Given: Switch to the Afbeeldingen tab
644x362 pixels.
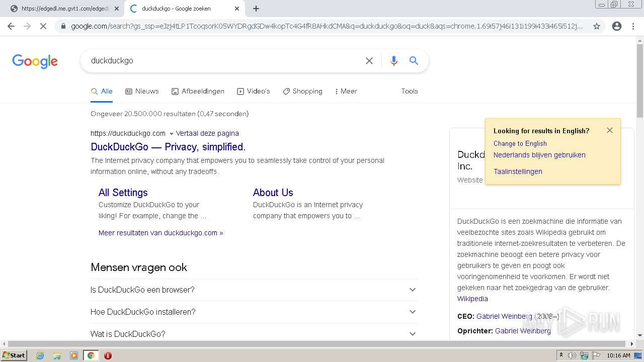Looking at the screenshot, I should (x=198, y=91).
